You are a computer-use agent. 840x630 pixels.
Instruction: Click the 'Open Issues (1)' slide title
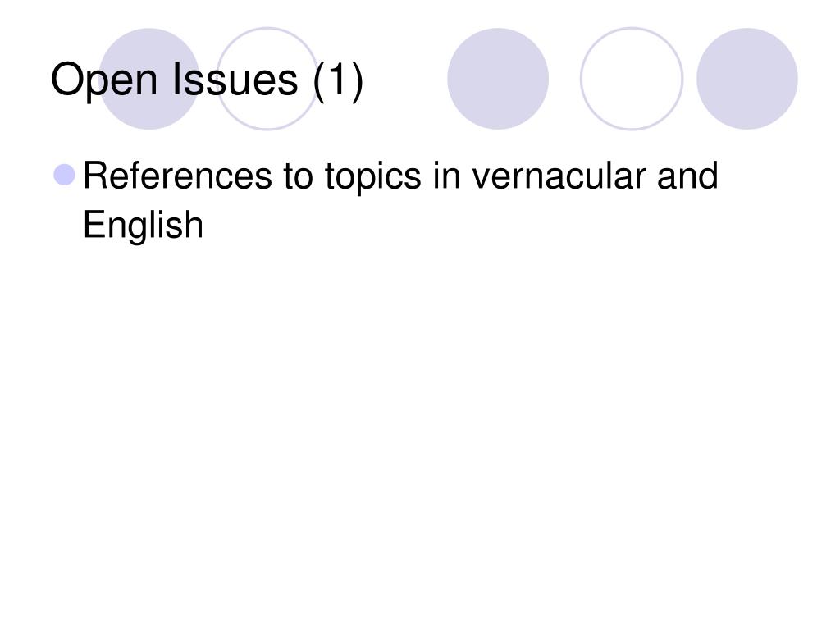coord(208,80)
